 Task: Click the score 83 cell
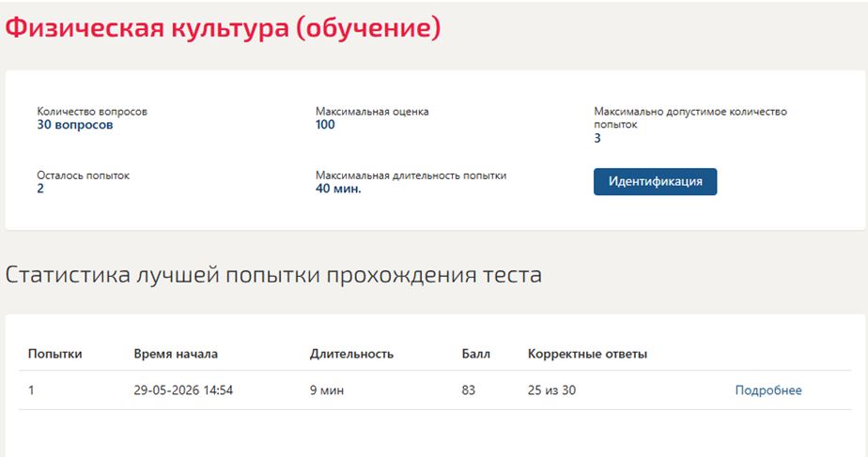click(x=469, y=390)
